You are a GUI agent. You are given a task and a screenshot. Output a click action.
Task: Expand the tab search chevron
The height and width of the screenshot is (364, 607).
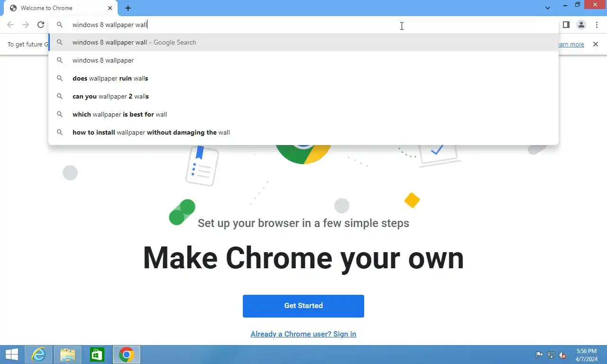(548, 8)
